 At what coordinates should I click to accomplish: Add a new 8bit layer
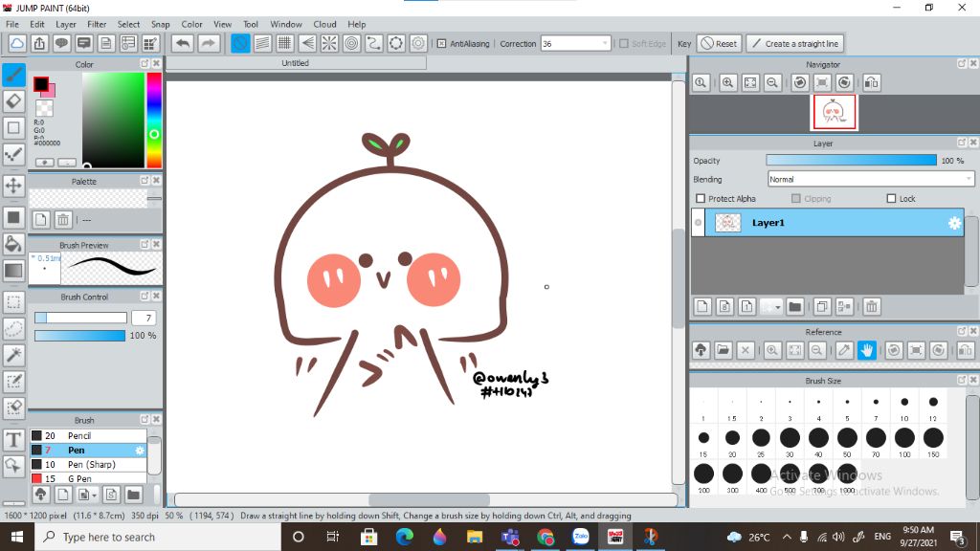point(724,307)
